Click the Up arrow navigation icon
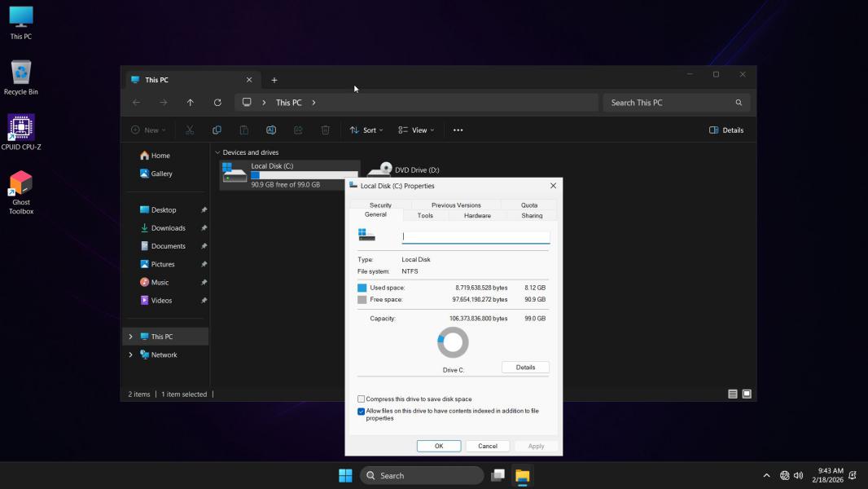868x489 pixels. click(191, 103)
